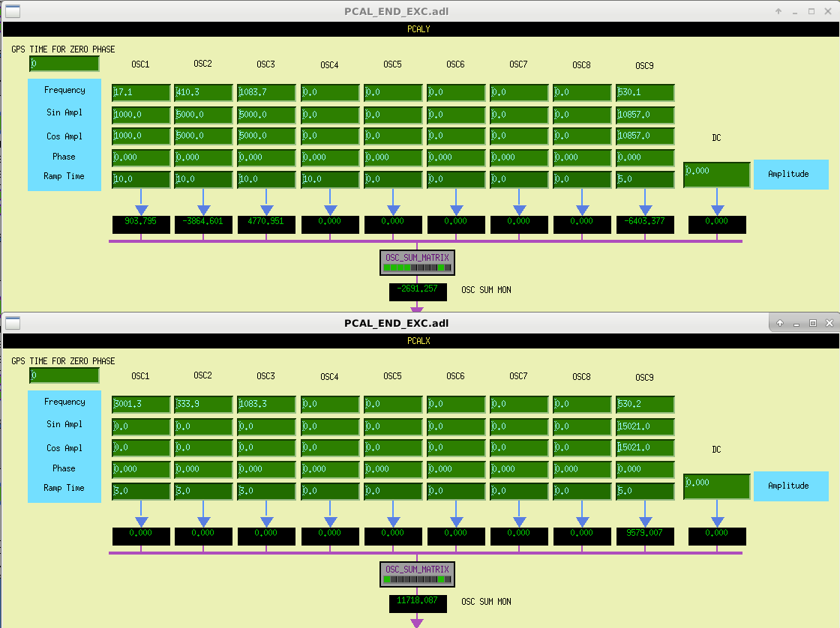Screen dimensions: 840x628
Task: Click PCALY OSC2 Sin Ampl field
Action: (x=204, y=115)
